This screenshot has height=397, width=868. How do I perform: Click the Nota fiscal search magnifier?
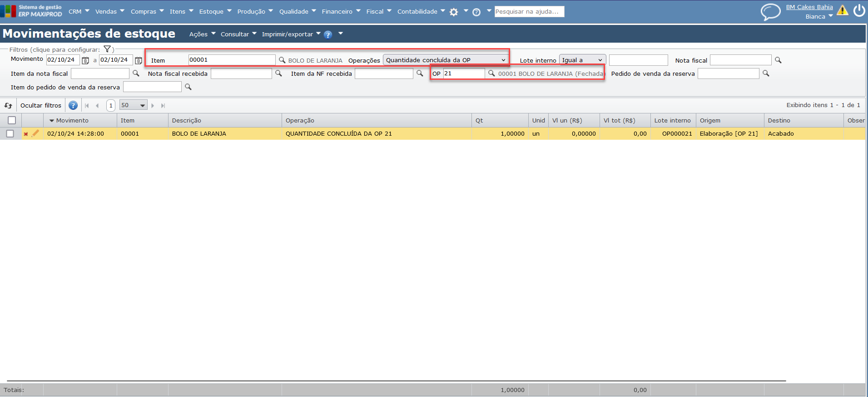(x=778, y=60)
